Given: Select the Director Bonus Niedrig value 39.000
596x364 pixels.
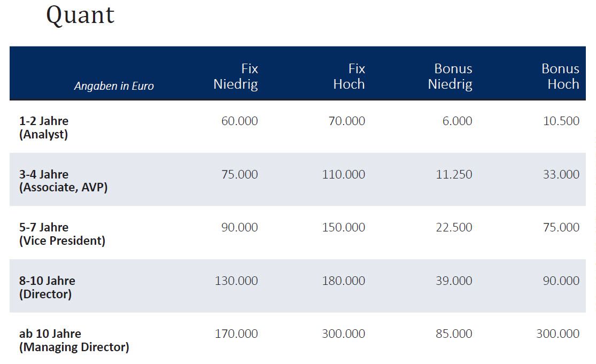Looking at the screenshot, I should click(x=454, y=281).
